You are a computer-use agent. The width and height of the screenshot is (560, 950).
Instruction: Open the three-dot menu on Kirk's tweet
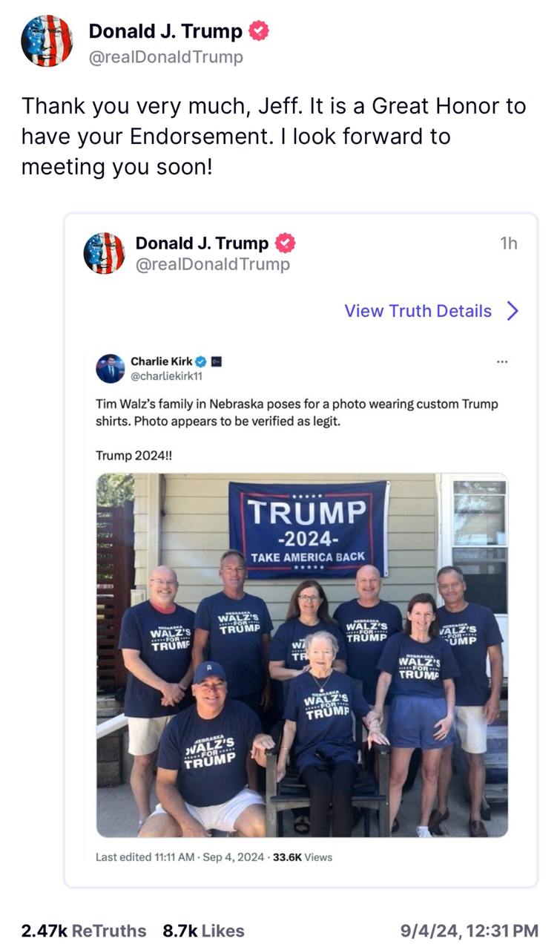pyautogui.click(x=502, y=362)
